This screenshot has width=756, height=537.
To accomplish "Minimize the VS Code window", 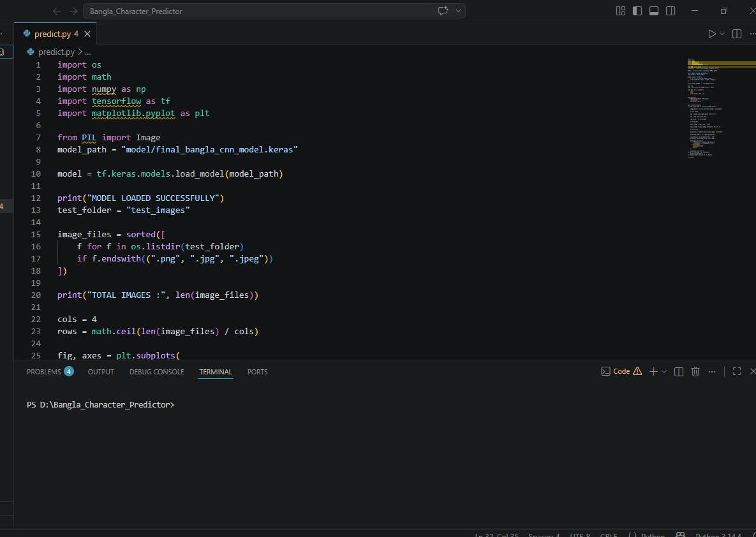I will [x=695, y=11].
